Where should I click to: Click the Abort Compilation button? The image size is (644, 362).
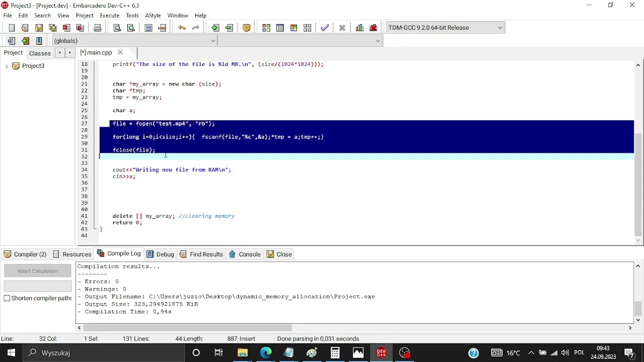coord(38,271)
